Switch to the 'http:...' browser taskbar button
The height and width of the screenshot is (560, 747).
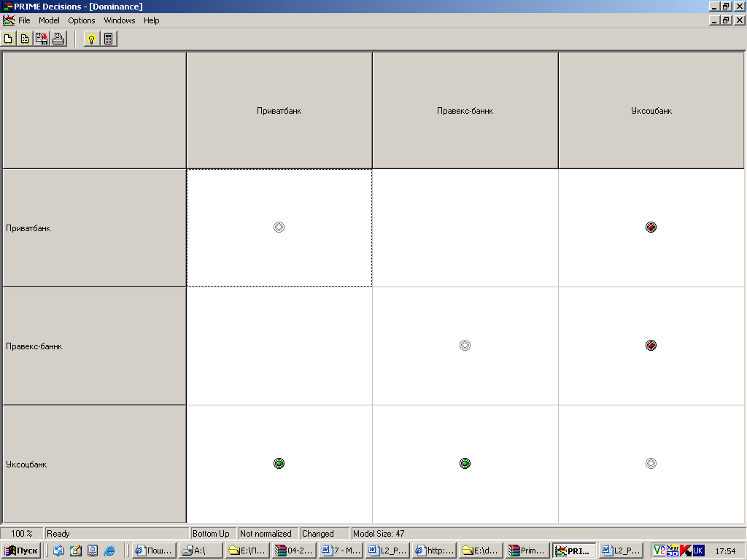pyautogui.click(x=434, y=551)
